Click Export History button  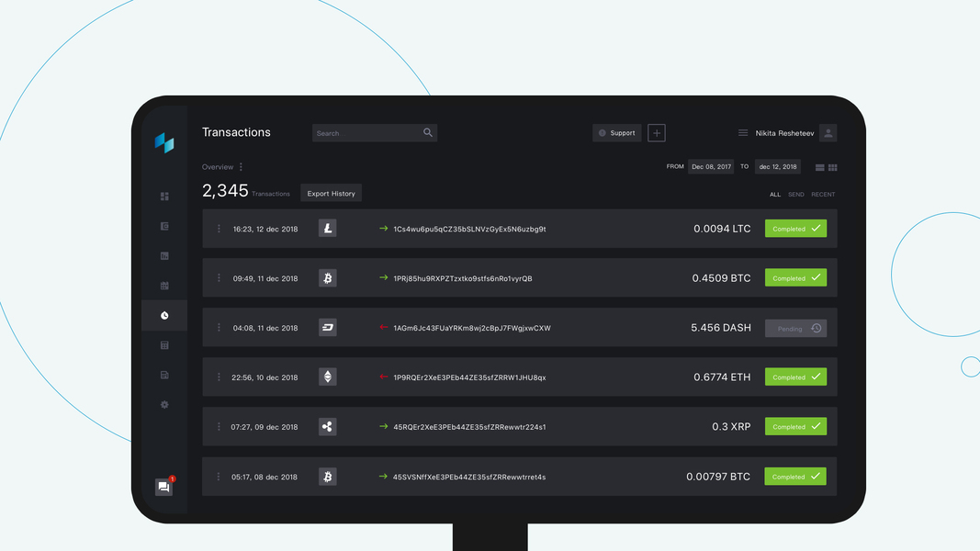pyautogui.click(x=332, y=193)
